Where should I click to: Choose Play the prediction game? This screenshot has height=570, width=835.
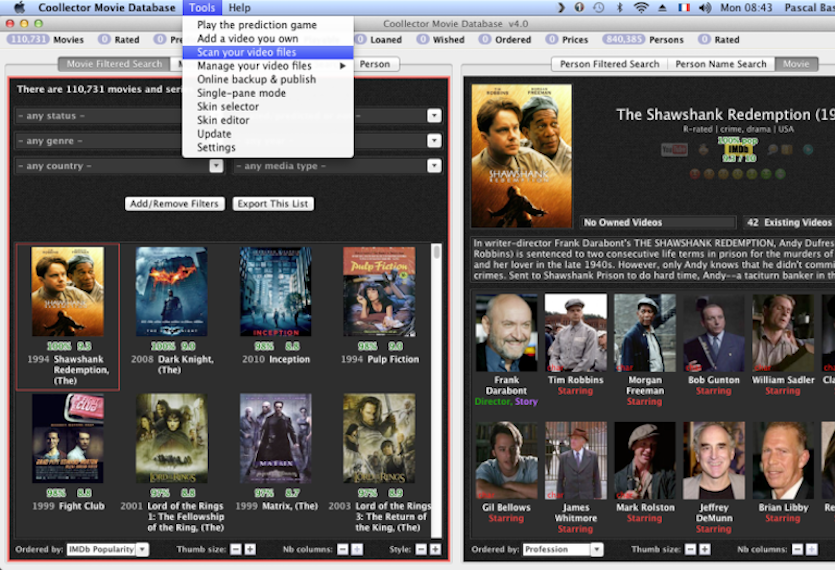coord(268,25)
